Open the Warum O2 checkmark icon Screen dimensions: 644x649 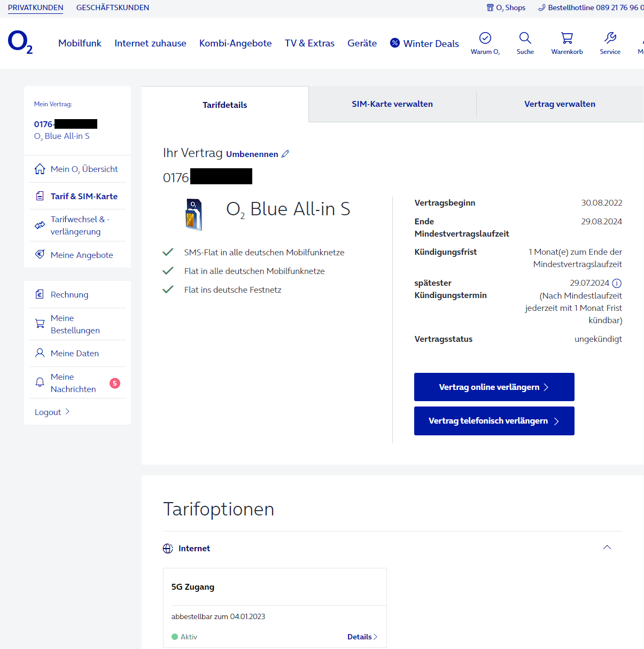(485, 37)
